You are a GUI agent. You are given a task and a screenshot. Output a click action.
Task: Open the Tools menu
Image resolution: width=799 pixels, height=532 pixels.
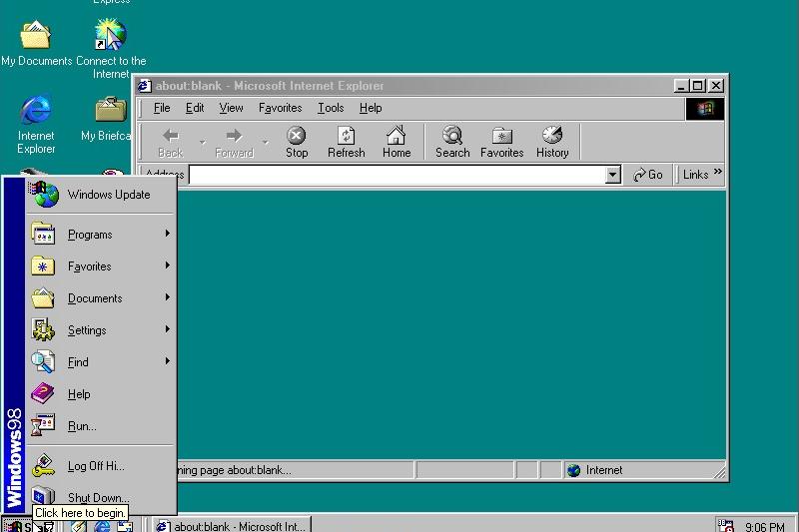pos(331,108)
